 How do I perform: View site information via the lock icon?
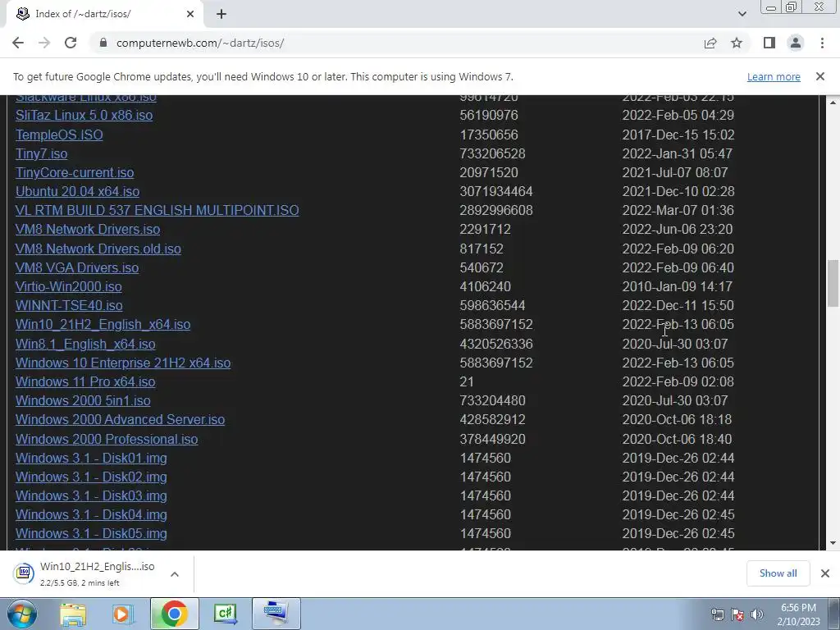[103, 43]
